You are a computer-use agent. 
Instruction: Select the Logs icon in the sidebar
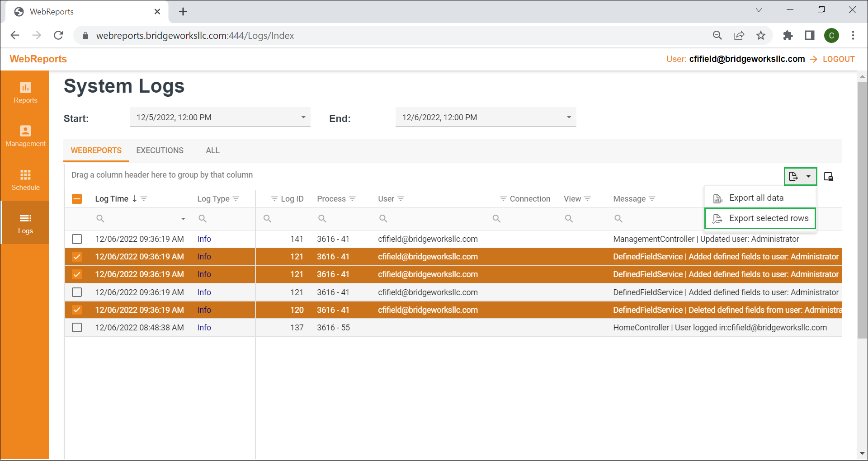25,222
